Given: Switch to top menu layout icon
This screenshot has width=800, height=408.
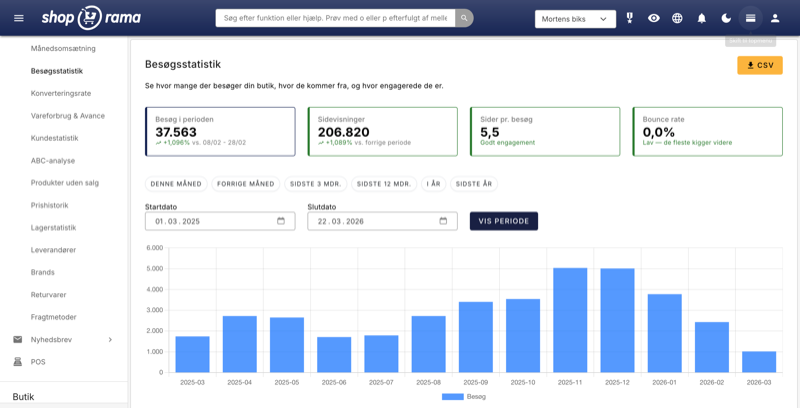Looking at the screenshot, I should [750, 18].
